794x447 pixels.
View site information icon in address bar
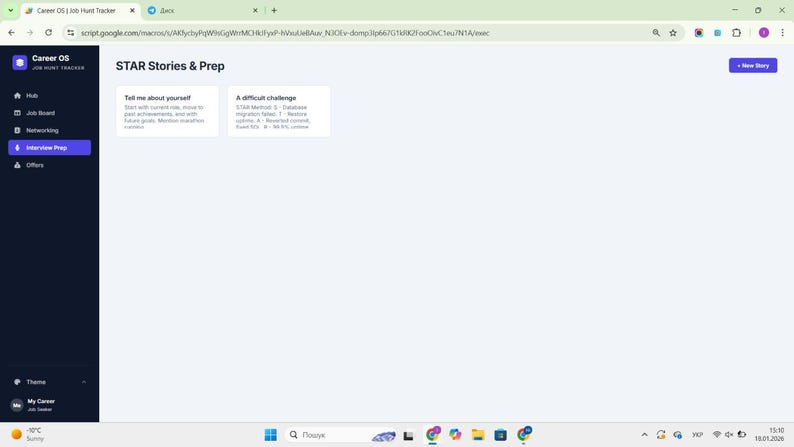tap(71, 33)
